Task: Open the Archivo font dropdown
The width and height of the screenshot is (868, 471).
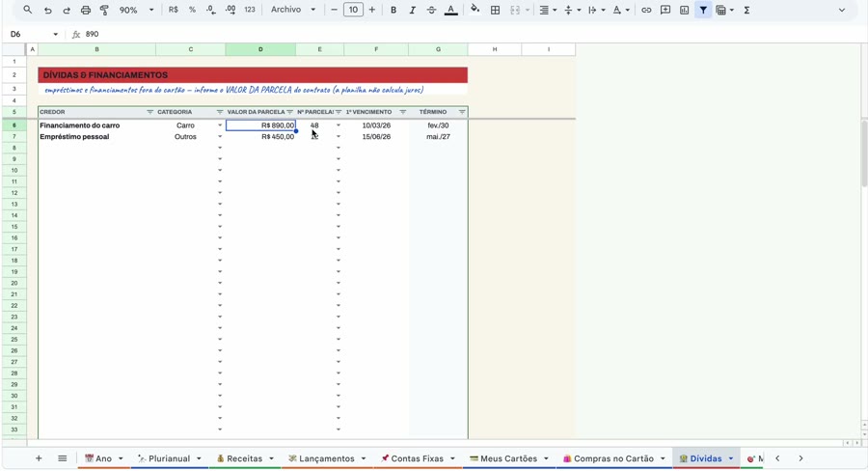Action: 293,10
